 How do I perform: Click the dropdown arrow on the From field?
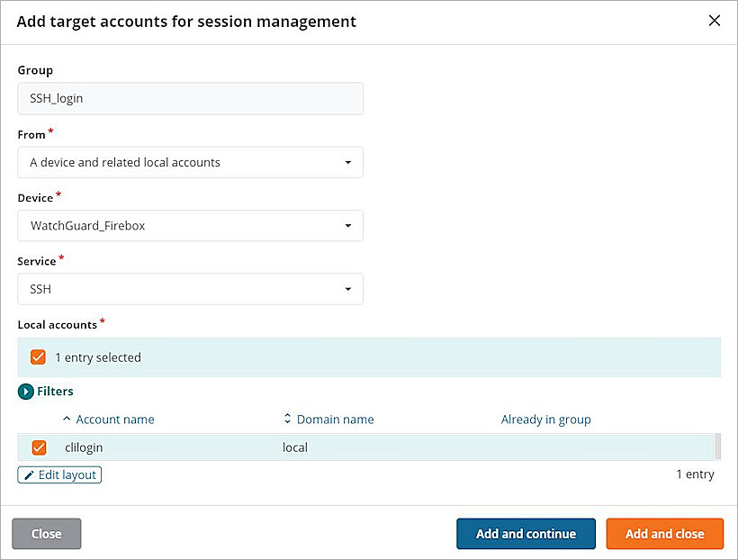[x=348, y=162]
